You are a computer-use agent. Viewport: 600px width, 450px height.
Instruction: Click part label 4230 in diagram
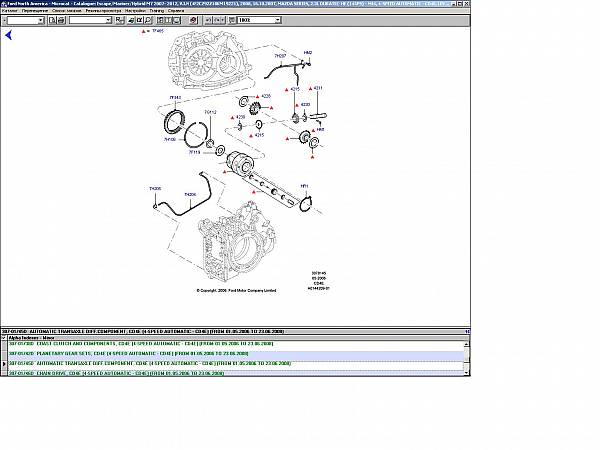305,104
